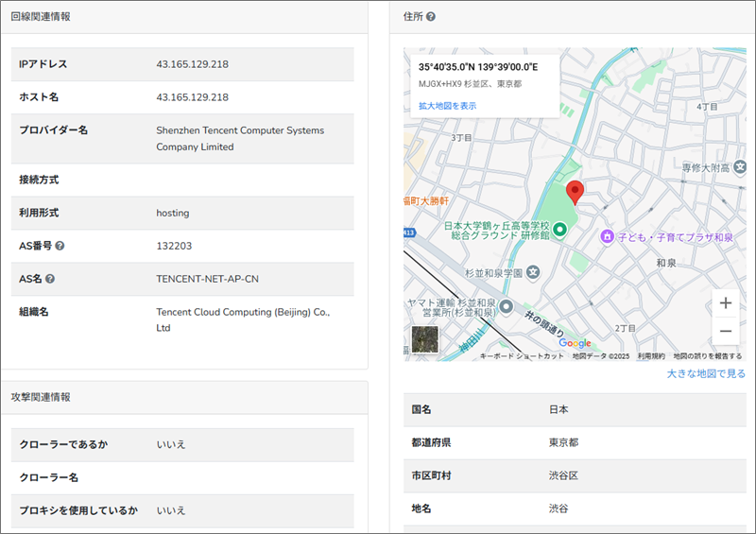Click the 接続方式 row label

pyautogui.click(x=39, y=180)
